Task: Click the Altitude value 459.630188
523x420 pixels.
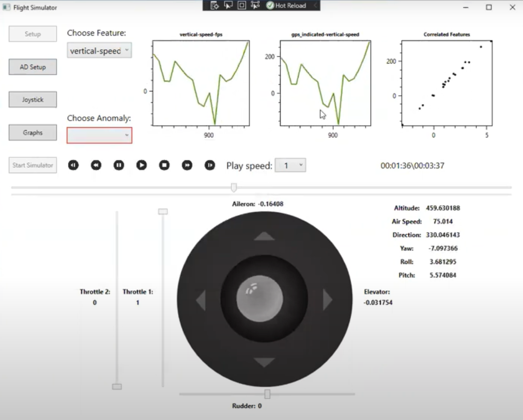Action: (443, 208)
